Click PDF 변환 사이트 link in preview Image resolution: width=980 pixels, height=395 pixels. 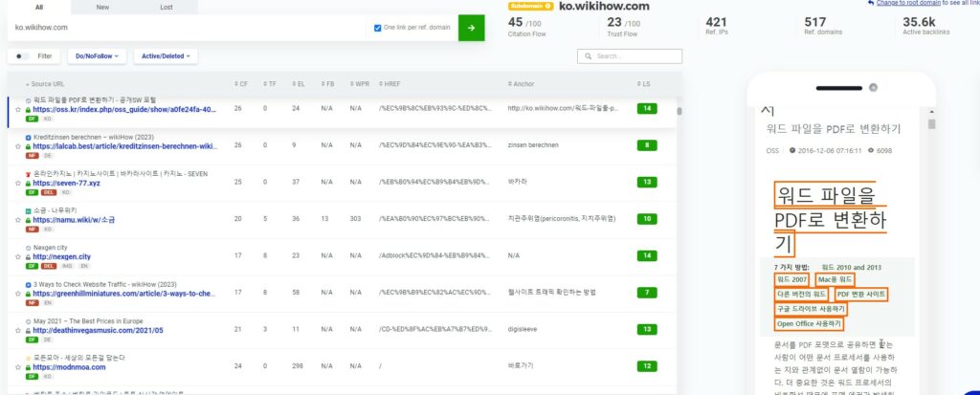pos(860,294)
